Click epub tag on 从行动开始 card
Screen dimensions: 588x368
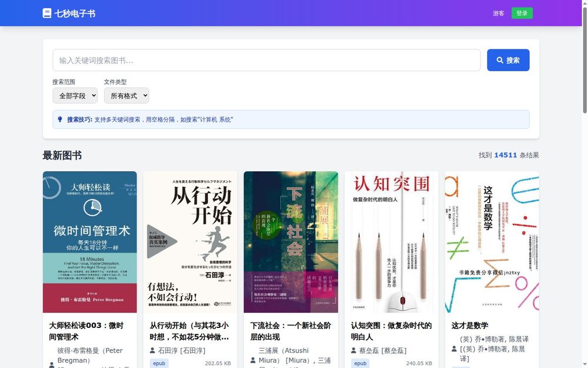point(159,363)
